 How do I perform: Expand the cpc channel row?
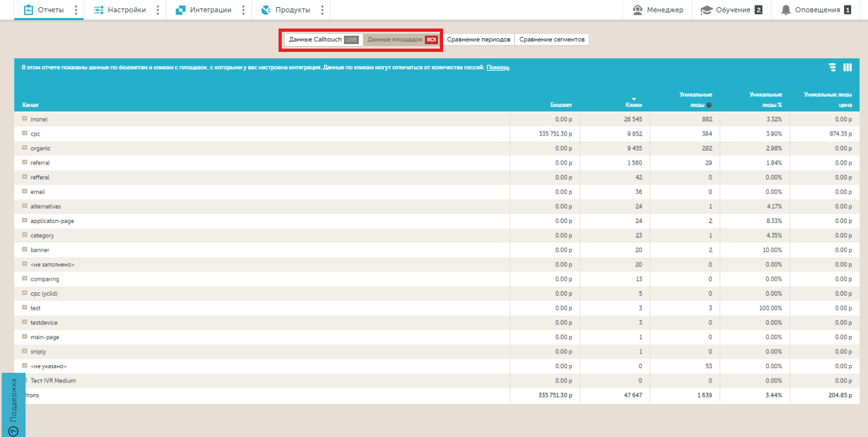[25, 134]
